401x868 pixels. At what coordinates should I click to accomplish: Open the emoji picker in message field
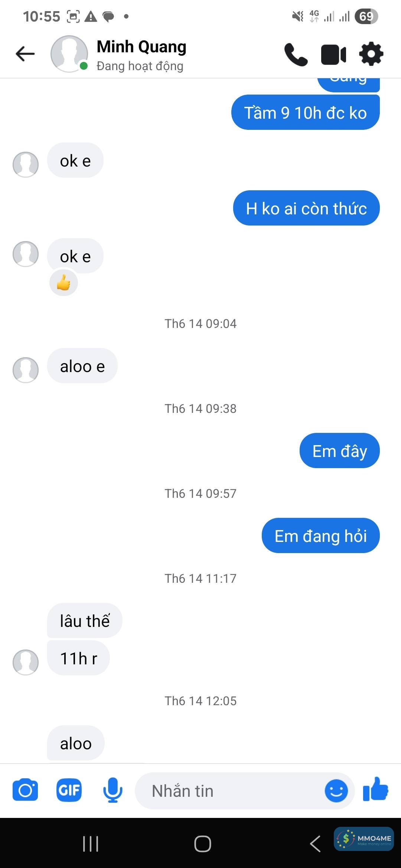pos(336,791)
